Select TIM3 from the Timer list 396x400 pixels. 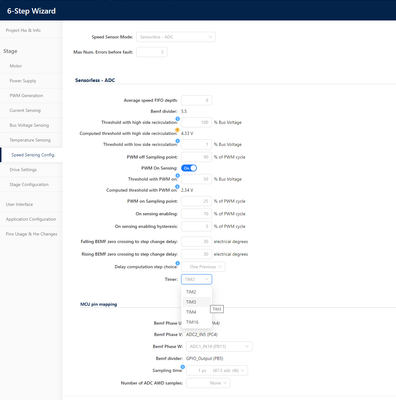click(196, 302)
